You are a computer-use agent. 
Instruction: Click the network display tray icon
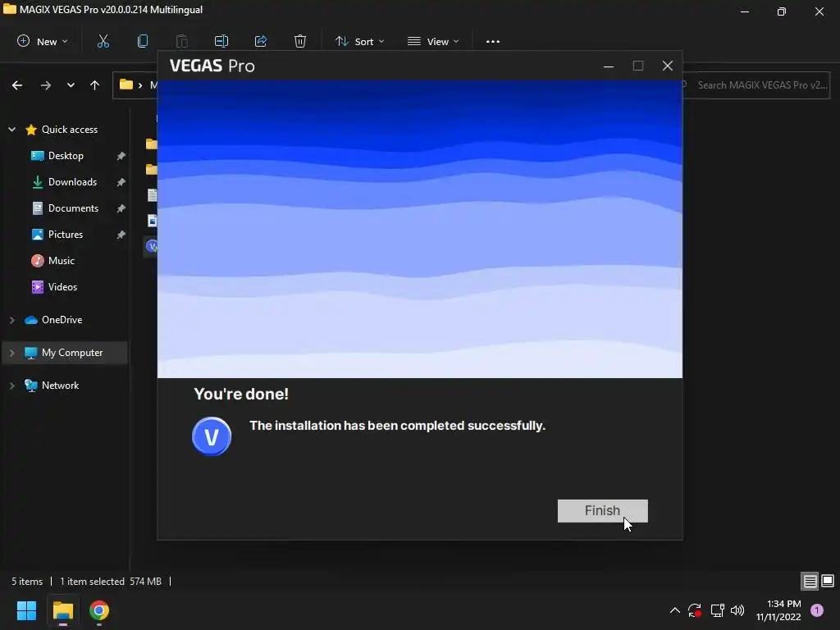[x=717, y=610]
